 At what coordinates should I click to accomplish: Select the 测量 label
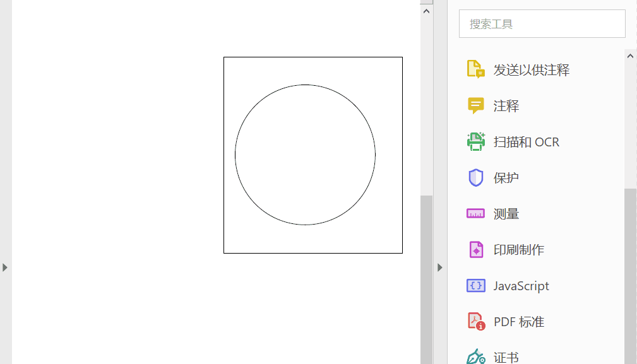click(x=506, y=214)
